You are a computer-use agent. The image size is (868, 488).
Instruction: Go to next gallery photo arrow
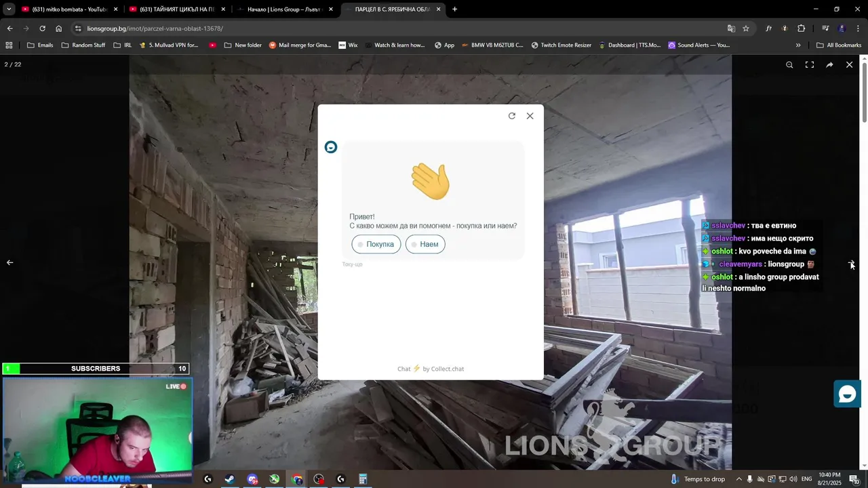(x=852, y=263)
